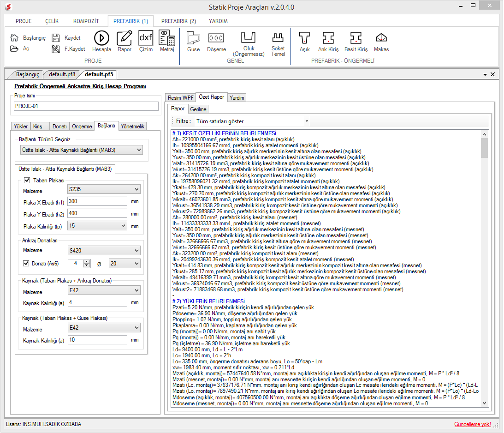The height and width of the screenshot is (433, 504).
Task: Click the report scroll down arrow
Action: pos(484,403)
